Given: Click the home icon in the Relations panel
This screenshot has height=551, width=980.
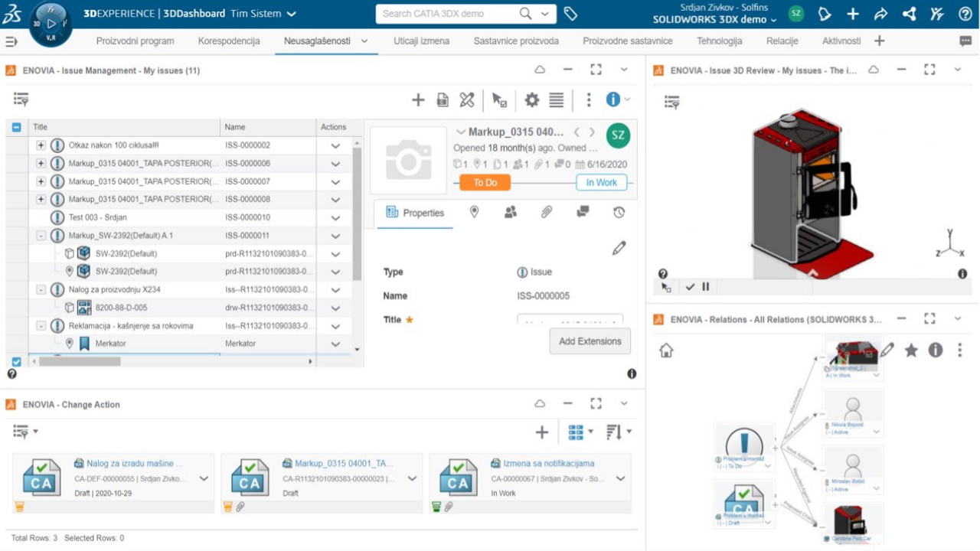Looking at the screenshot, I should tap(665, 350).
